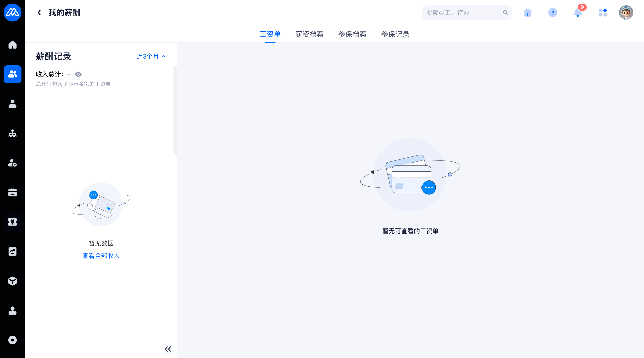Focus the 搜索员工、待办 search field
This screenshot has width=644, height=358.
click(x=462, y=13)
